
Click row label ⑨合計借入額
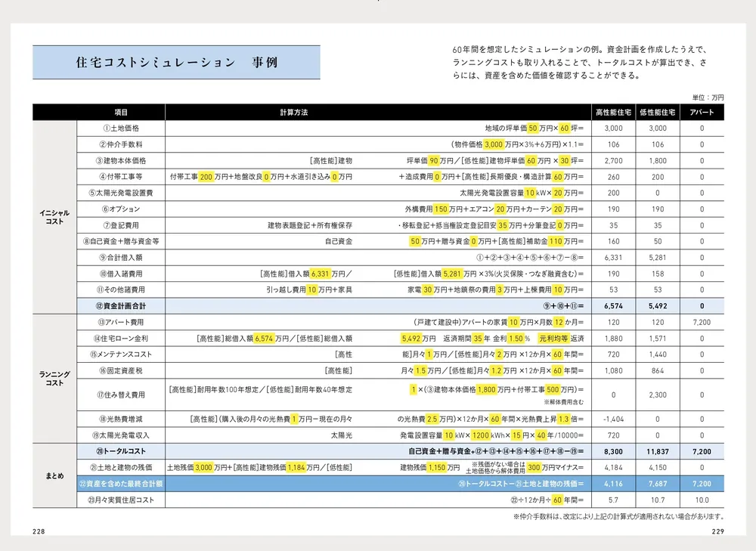[121, 258]
